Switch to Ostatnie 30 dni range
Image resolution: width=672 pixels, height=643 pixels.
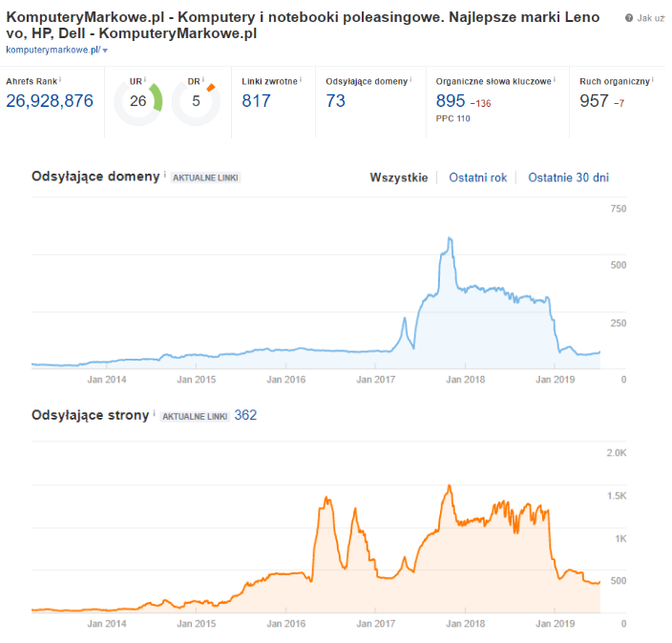[x=568, y=177]
